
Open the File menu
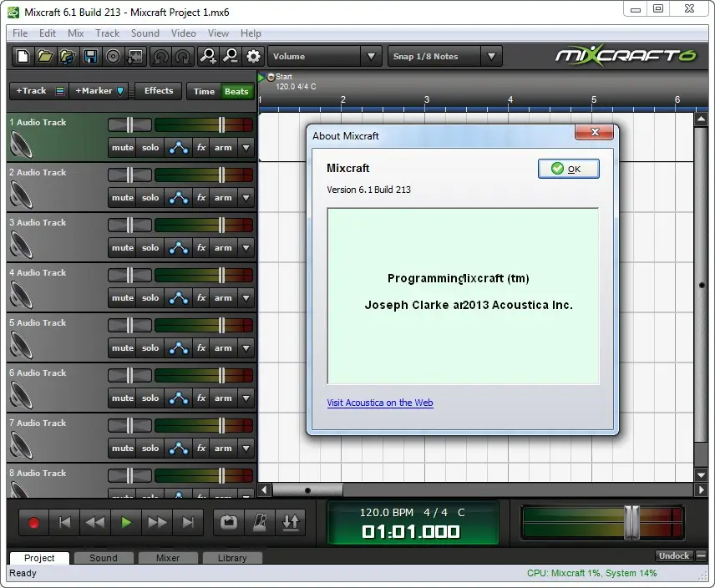(x=20, y=33)
